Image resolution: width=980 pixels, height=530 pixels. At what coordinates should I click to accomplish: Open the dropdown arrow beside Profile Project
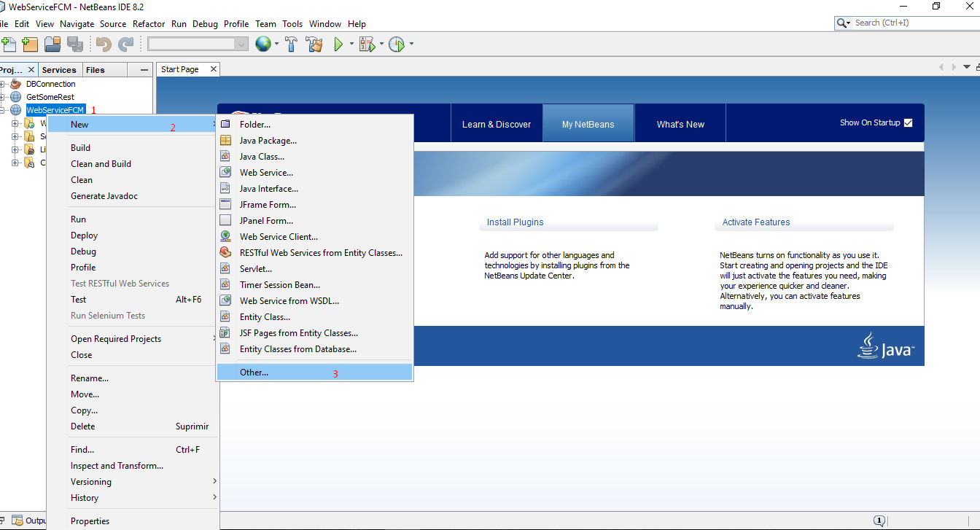[x=411, y=44]
